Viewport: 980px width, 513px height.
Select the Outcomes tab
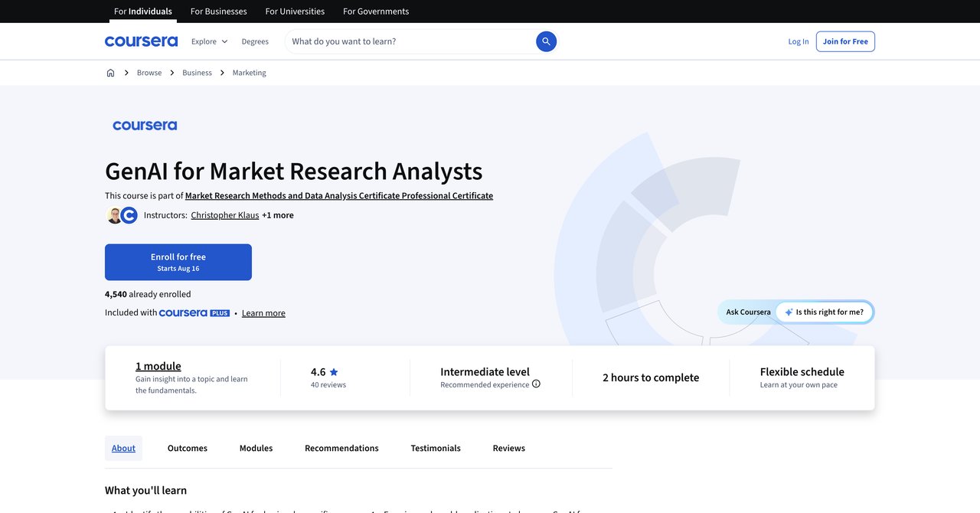point(188,449)
